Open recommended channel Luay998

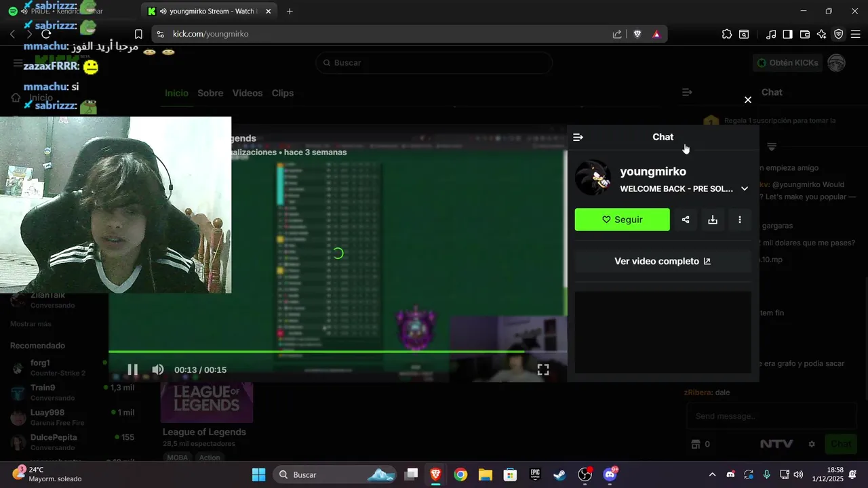pyautogui.click(x=71, y=417)
